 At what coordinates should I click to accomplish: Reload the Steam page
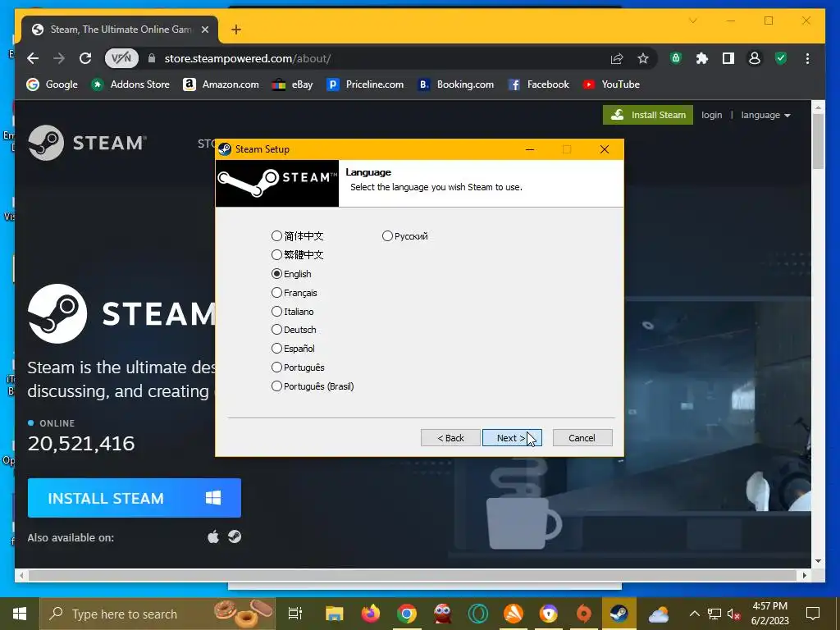(x=85, y=58)
